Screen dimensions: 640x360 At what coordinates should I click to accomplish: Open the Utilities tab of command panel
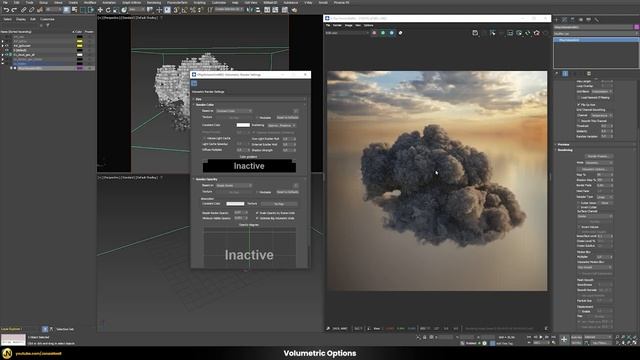coord(597,19)
